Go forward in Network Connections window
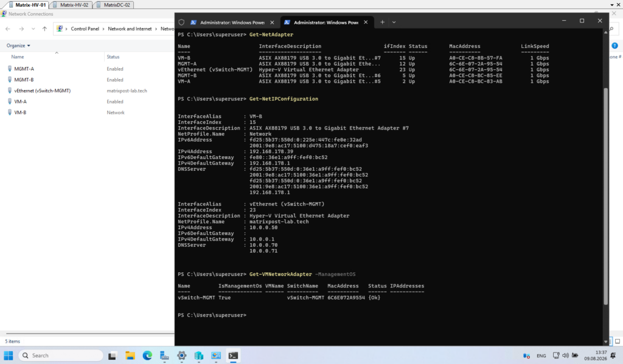Viewport: 623px width, 364px height. pos(21,29)
